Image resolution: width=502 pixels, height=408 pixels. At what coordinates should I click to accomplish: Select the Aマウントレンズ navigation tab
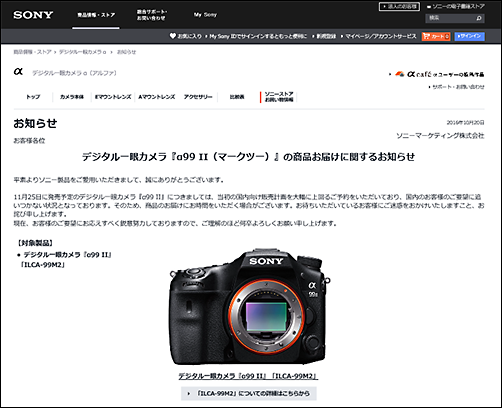click(x=157, y=97)
